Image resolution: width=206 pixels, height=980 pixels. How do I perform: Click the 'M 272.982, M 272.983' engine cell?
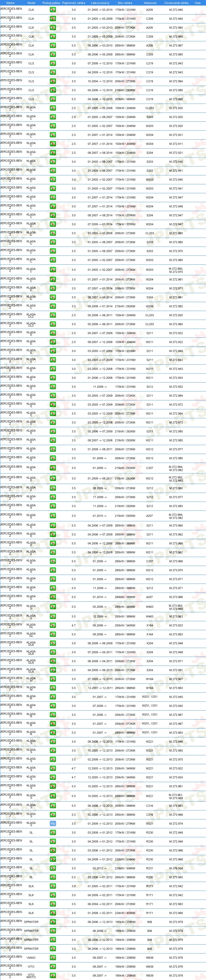click(x=176, y=479)
